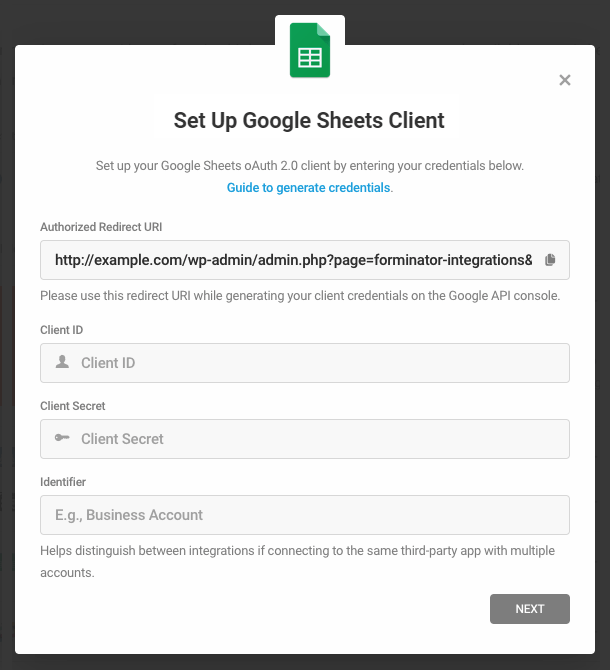Select the 'Authorized Redirect URI' label
The height and width of the screenshot is (670, 610).
[101, 227]
